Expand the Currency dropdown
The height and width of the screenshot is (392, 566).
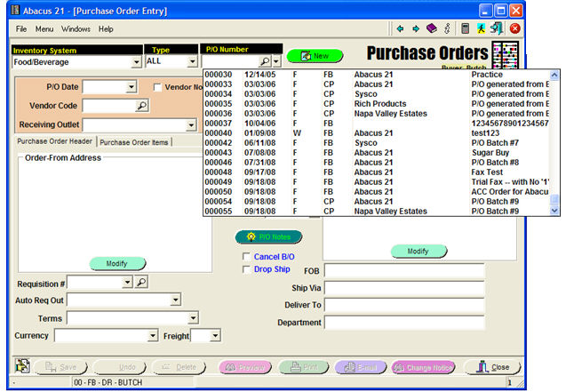[x=152, y=336]
